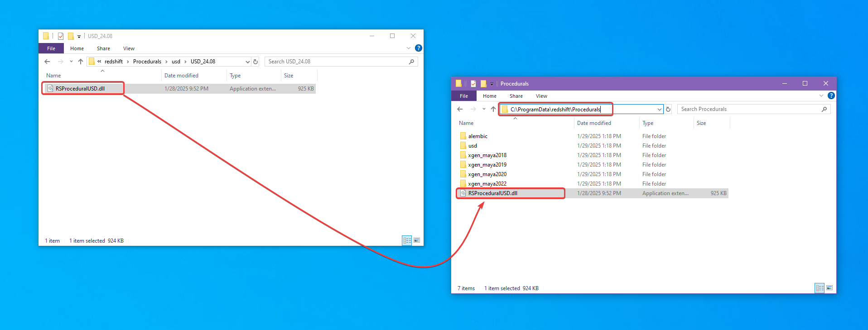Click Back arrow in USD_24.08 window

[47, 62]
